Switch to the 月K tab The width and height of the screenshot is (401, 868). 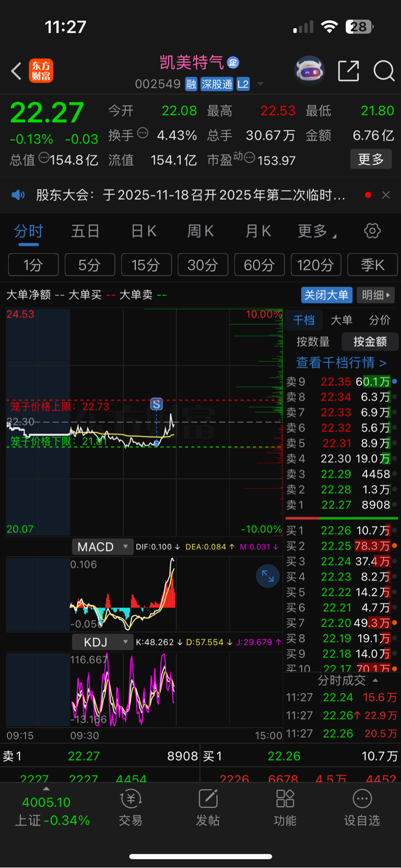(258, 231)
